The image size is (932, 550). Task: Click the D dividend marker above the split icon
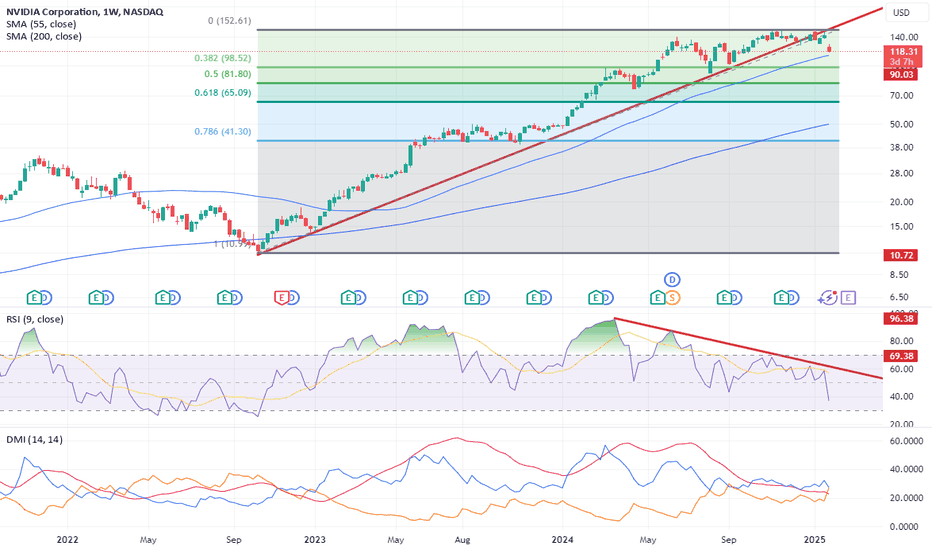tap(672, 279)
